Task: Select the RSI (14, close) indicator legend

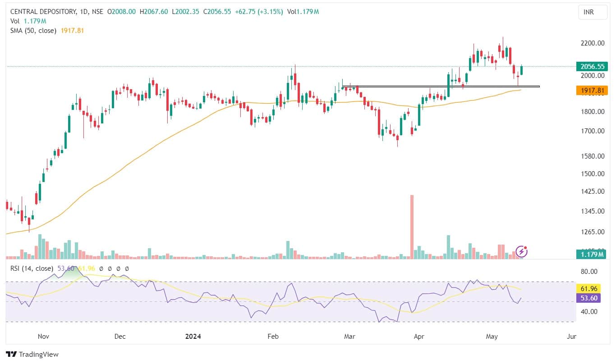Action: 31,268
